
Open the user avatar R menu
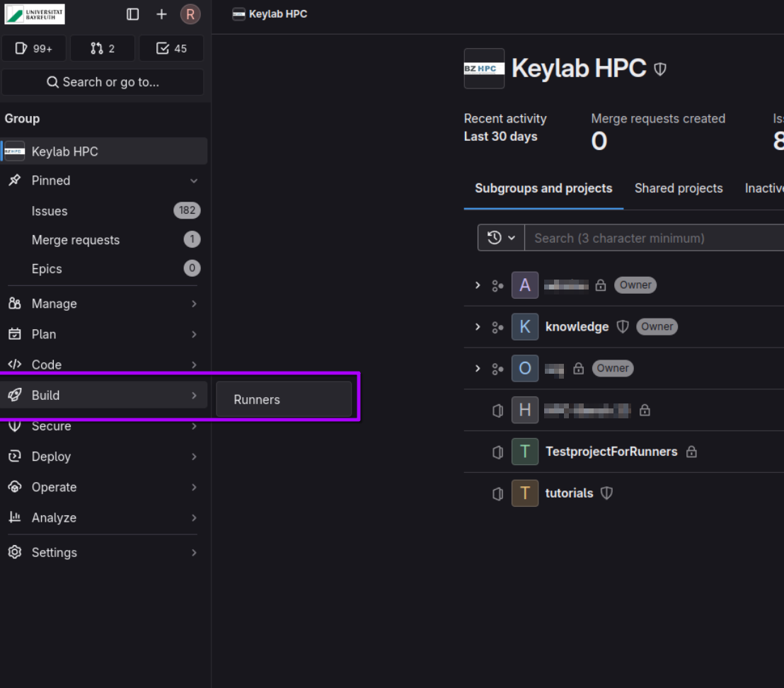pos(190,14)
